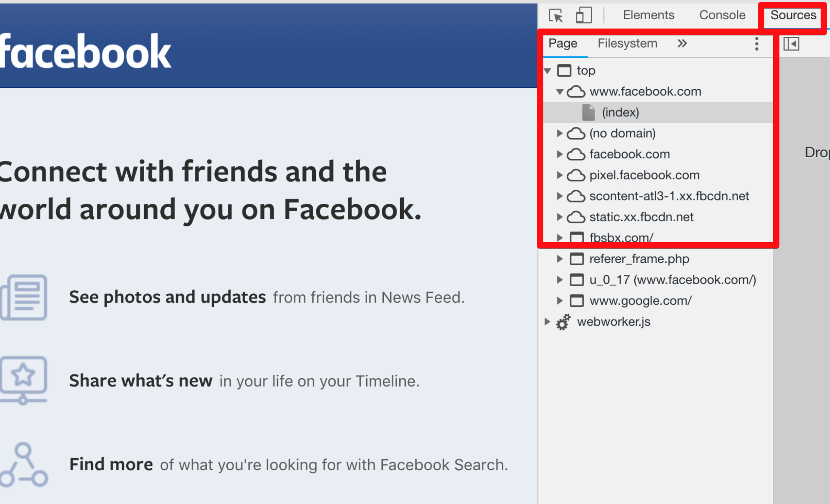The width and height of the screenshot is (830, 504).
Task: Select the top label in the tree
Action: (x=586, y=71)
